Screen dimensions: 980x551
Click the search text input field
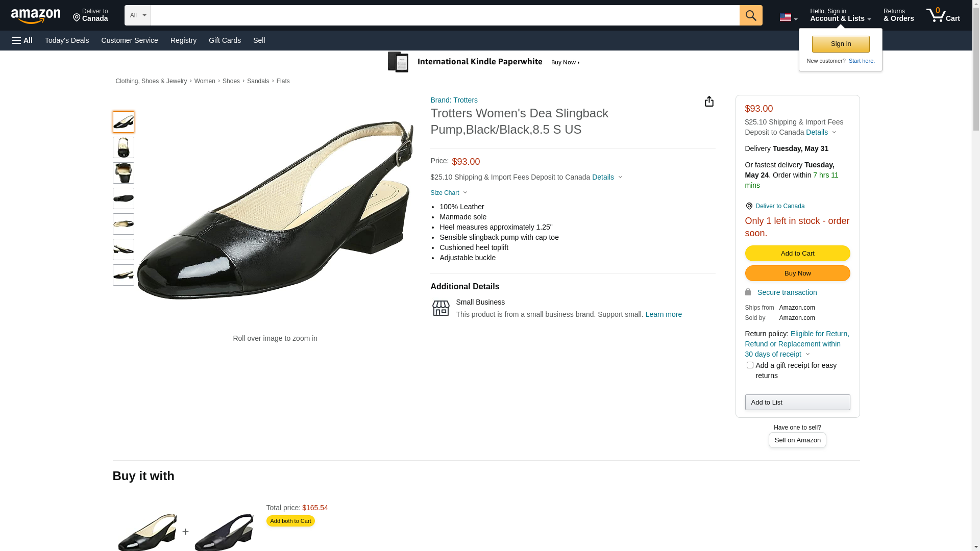[x=444, y=15]
